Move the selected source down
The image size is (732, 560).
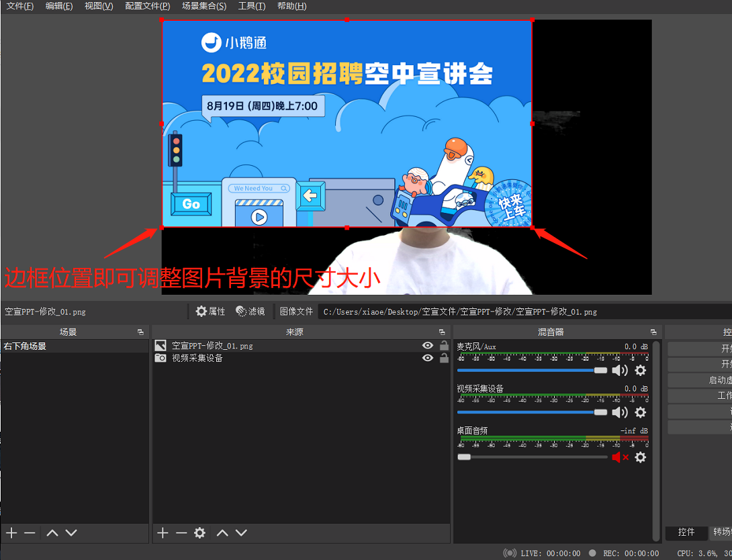pos(241,532)
